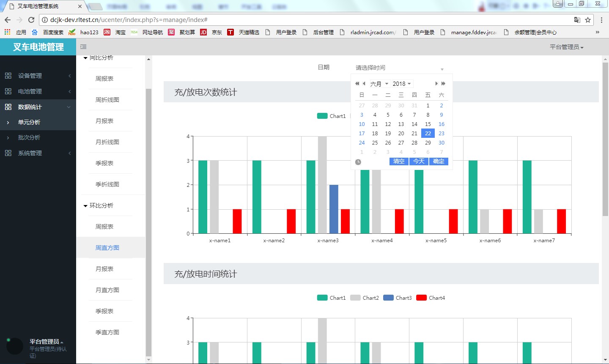Bookmark page with the star icon
The width and height of the screenshot is (609, 364).
point(587,20)
